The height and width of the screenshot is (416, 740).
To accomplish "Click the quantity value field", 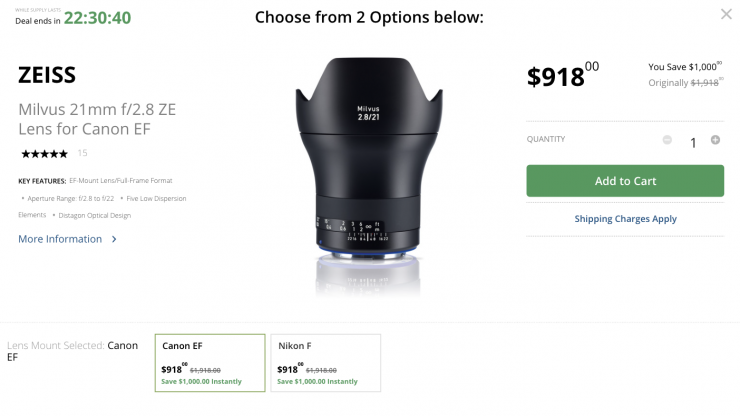I will 692,142.
